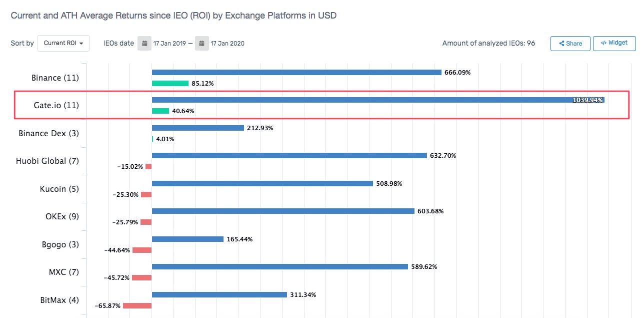Click OKEx blue 603.68% bar
The height and width of the screenshot is (318, 644).
tap(283, 211)
